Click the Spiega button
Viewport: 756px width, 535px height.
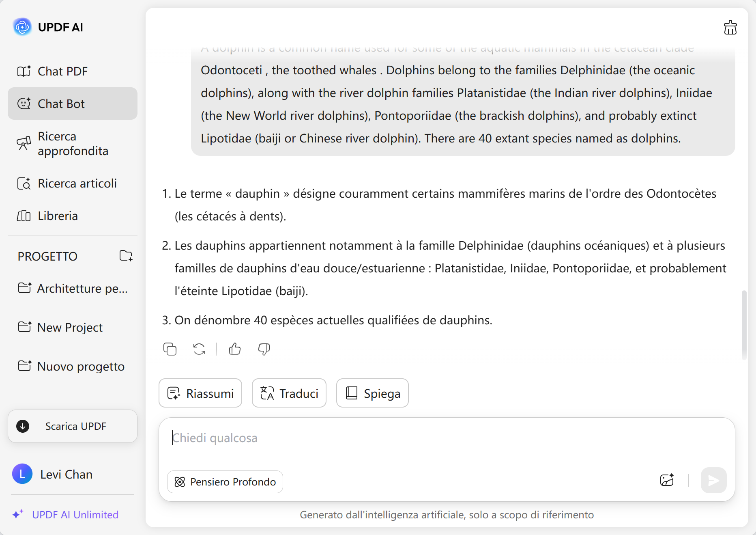[372, 393]
